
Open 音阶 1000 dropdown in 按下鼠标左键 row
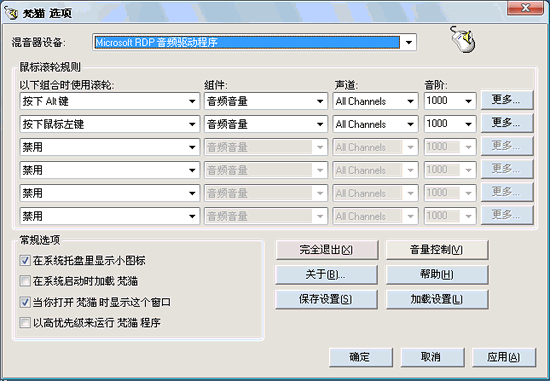[450, 124]
